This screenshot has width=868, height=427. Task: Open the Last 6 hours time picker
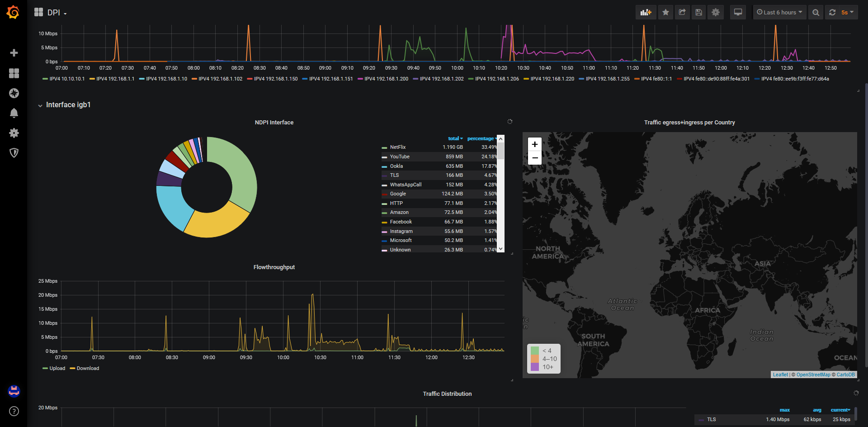click(x=779, y=12)
